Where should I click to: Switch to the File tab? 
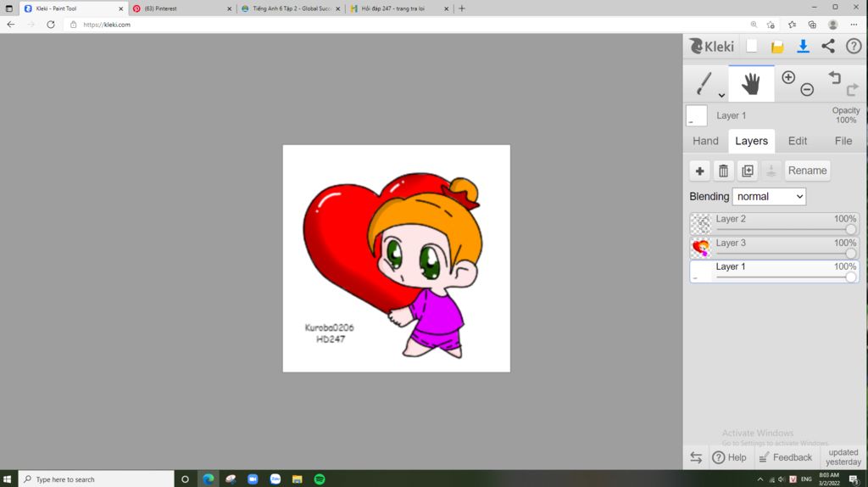coord(843,142)
